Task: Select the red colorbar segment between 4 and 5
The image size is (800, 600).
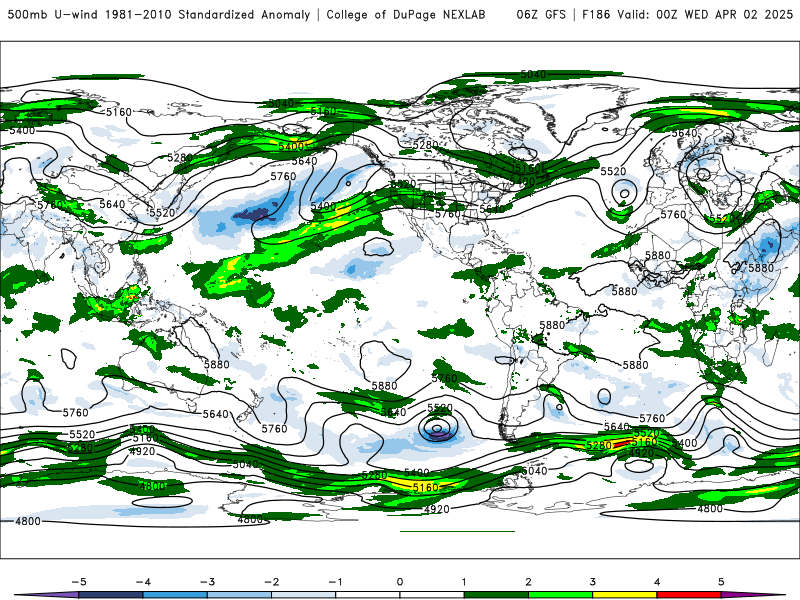Action: tap(689, 595)
